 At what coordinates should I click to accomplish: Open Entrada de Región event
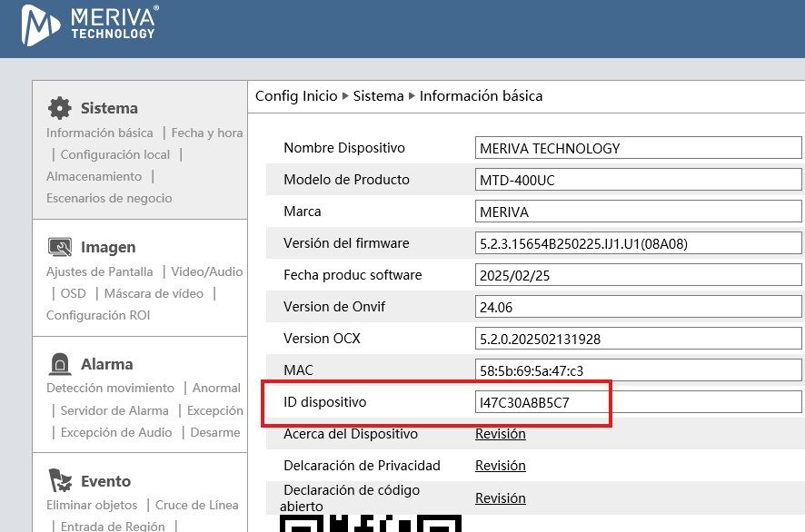point(113,527)
